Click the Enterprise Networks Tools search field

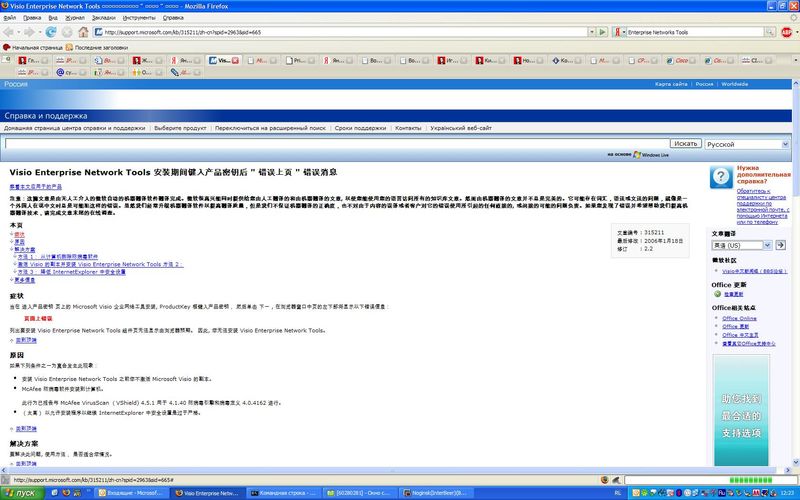[694, 32]
